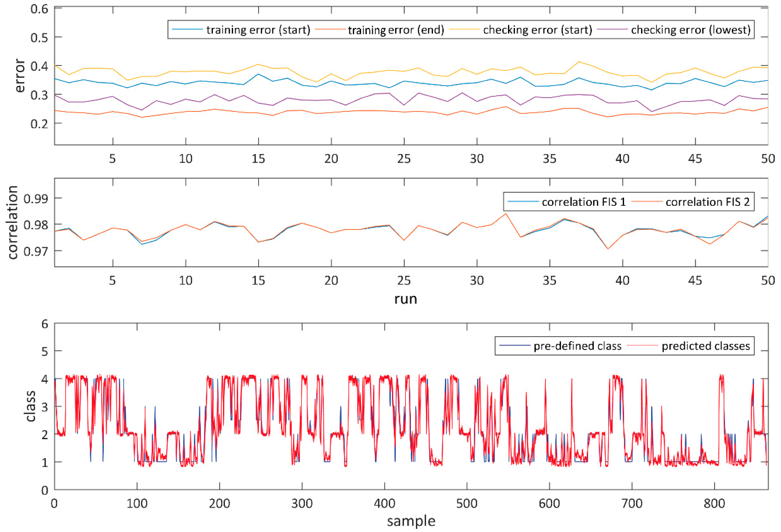
Task: Click the 'correlation FIS 1' legend label
Action: (584, 202)
